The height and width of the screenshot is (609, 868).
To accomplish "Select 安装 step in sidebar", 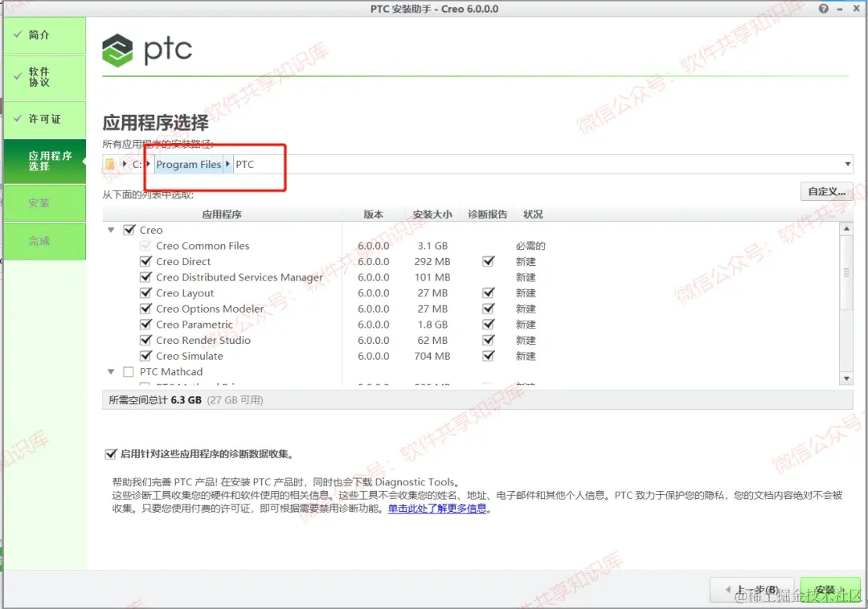I will pyautogui.click(x=45, y=203).
